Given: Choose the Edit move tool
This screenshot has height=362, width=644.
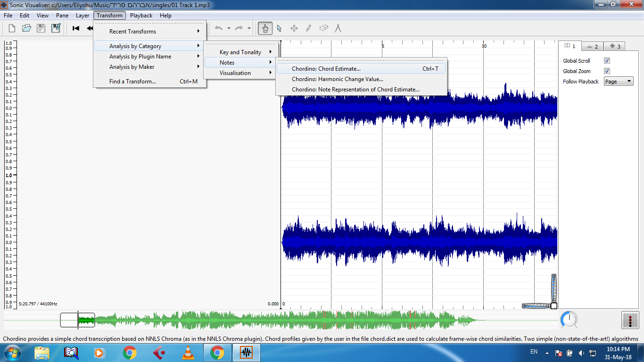Looking at the screenshot, I should click(294, 28).
